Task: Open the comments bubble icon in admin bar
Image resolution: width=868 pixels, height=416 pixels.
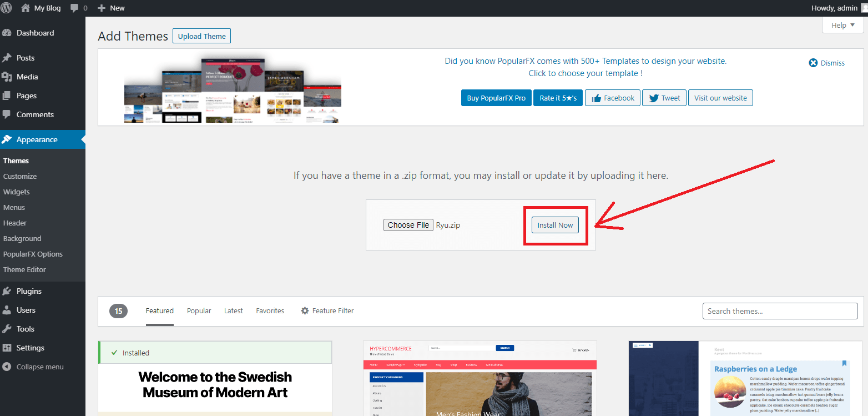Action: [74, 8]
